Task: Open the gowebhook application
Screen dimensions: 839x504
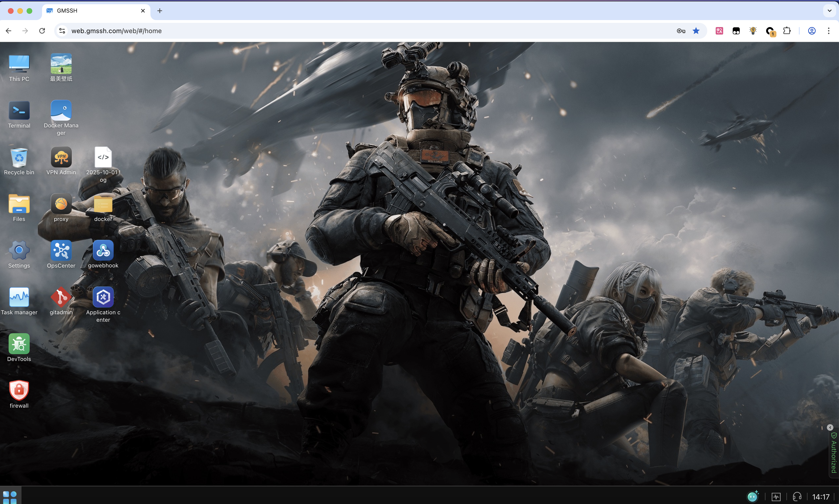Action: [x=103, y=251]
